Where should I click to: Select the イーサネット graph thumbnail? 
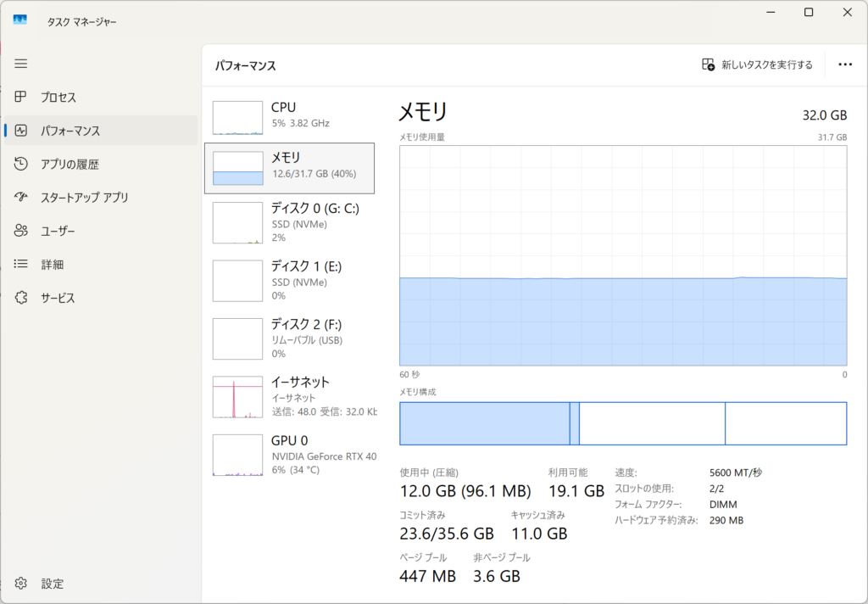coord(237,397)
